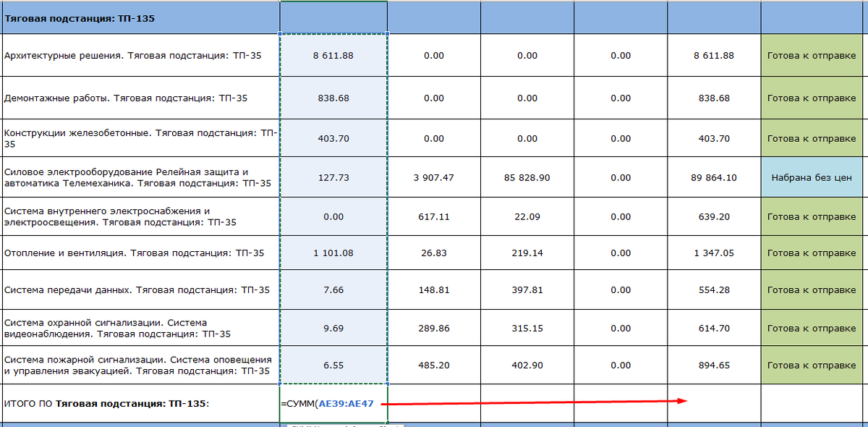Image resolution: width=868 pixels, height=427 pixels.
Task: Click the cell with value 289.86
Action: point(434,328)
